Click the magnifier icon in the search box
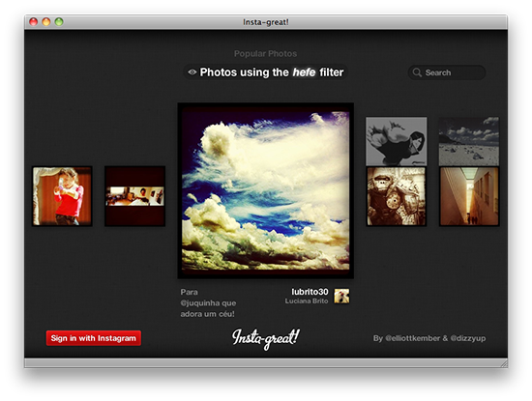This screenshot has height=401, width=532. point(417,72)
